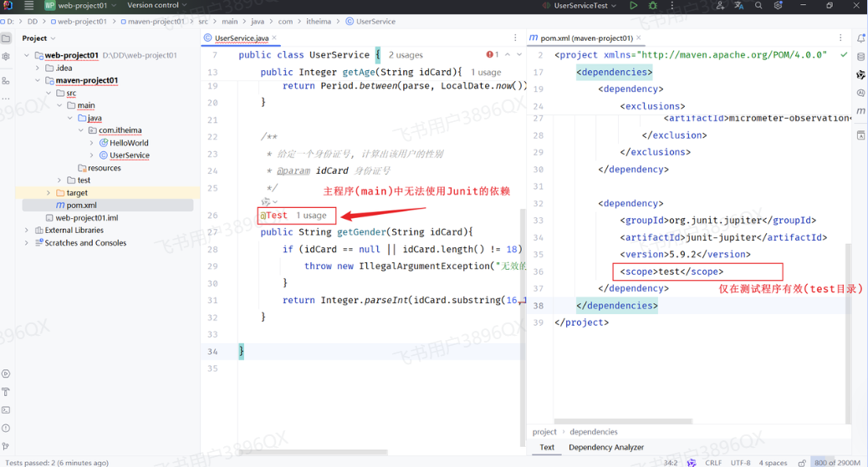Expand Scratches and Consoles node

coord(27,243)
